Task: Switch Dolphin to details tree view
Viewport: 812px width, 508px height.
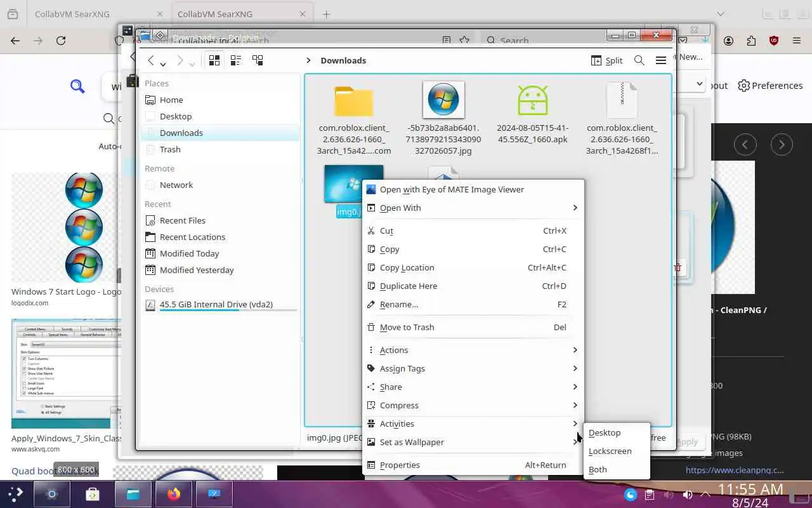Action: (x=257, y=60)
